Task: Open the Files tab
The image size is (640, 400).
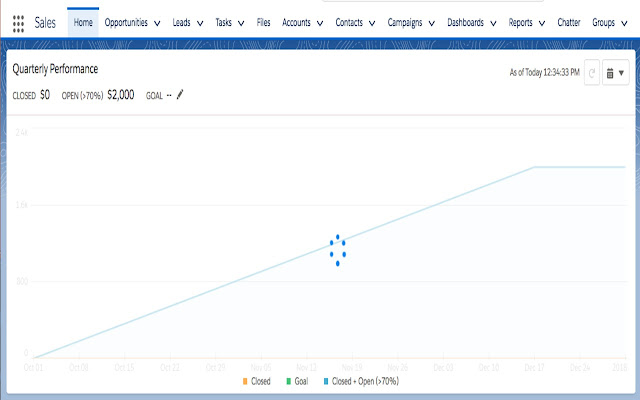Action: click(263, 21)
